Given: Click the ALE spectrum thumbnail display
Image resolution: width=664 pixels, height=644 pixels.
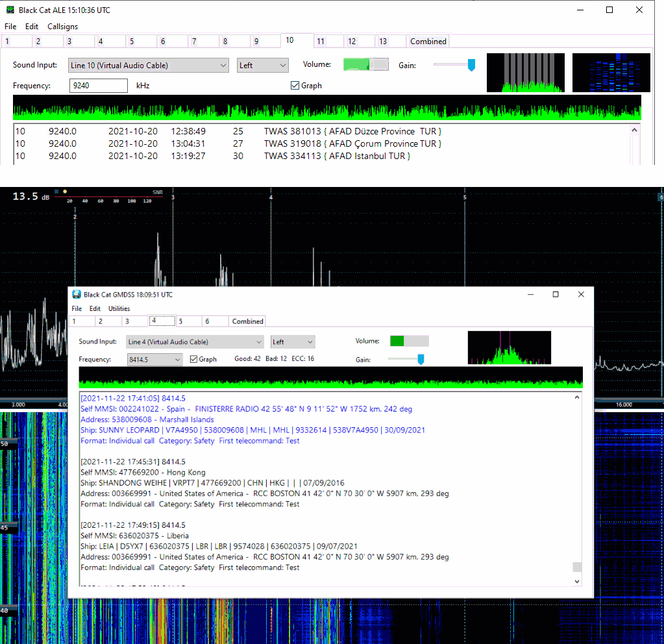Looking at the screenshot, I should click(526, 73).
